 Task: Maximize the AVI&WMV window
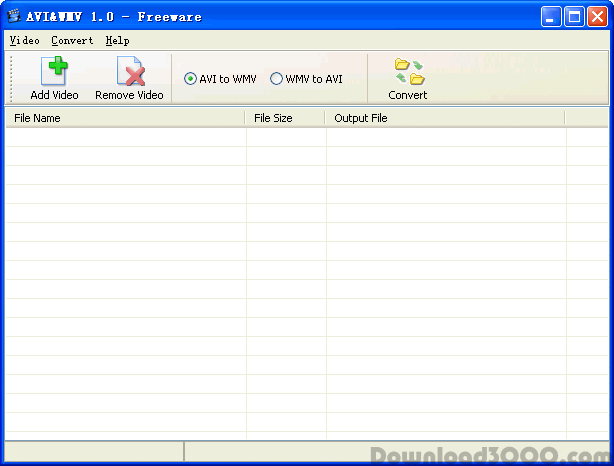(x=574, y=16)
